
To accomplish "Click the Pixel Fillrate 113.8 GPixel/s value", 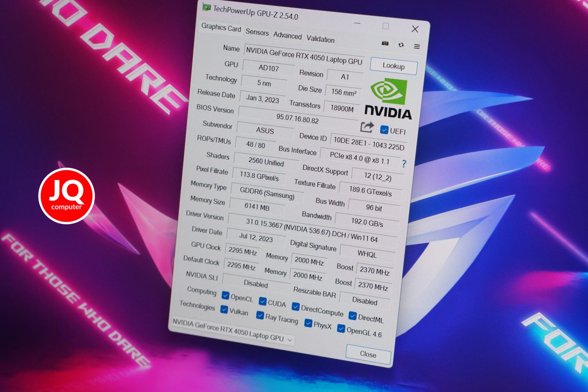I will [x=259, y=176].
